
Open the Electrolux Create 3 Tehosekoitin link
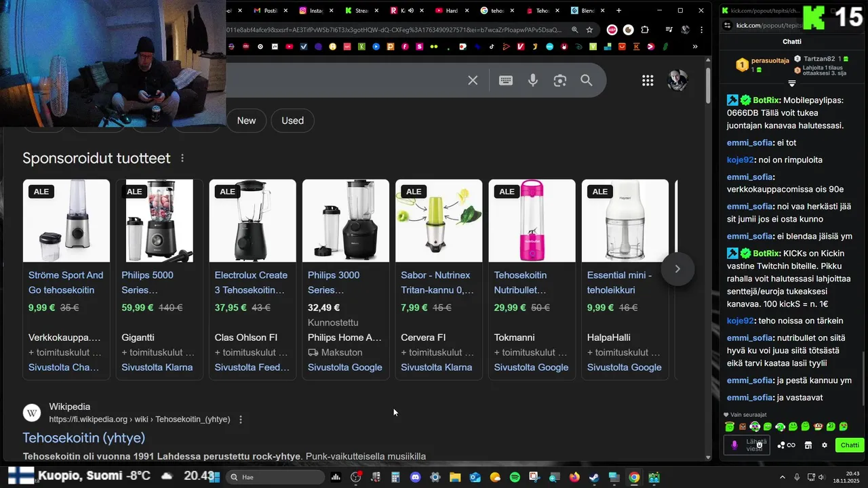[x=251, y=283]
